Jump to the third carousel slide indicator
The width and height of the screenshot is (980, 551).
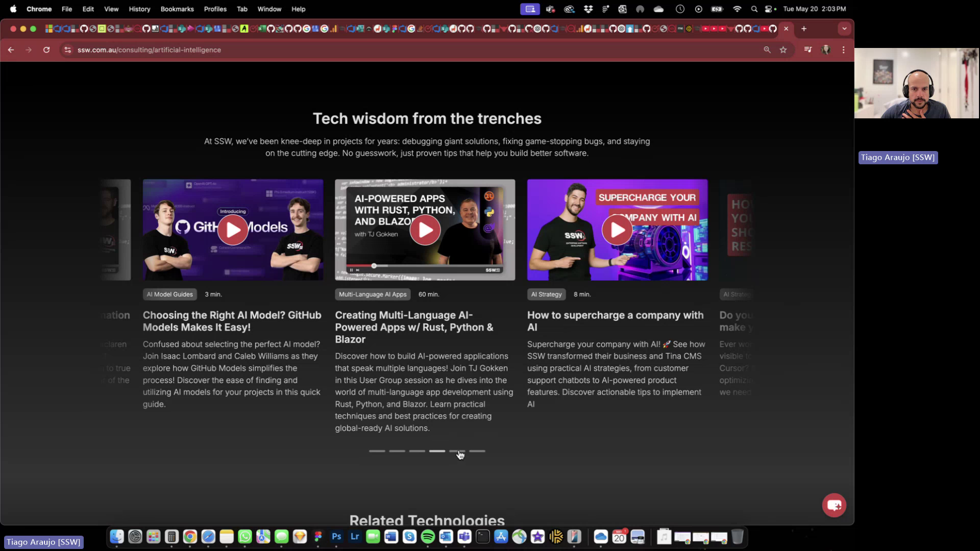(x=417, y=451)
